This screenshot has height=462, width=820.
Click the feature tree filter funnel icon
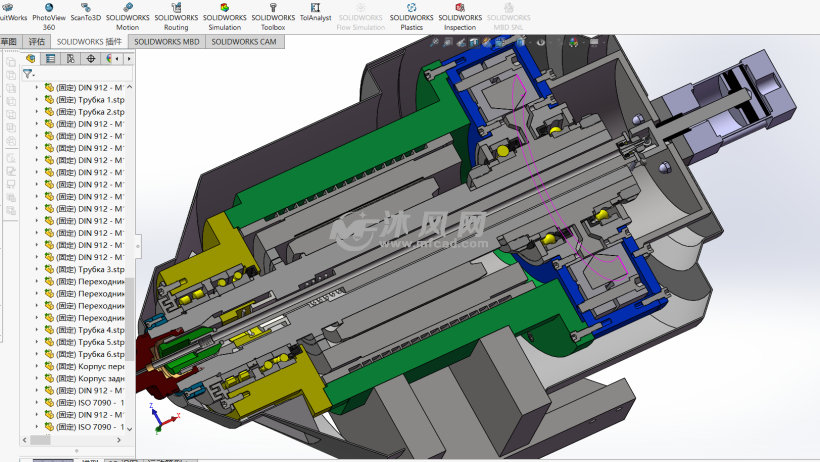point(28,74)
